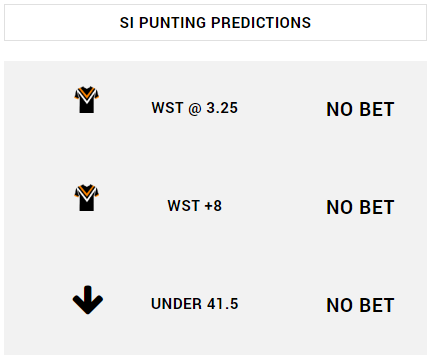432x360 pixels.
Task: Select the black down arrow icon
Action: (x=88, y=300)
